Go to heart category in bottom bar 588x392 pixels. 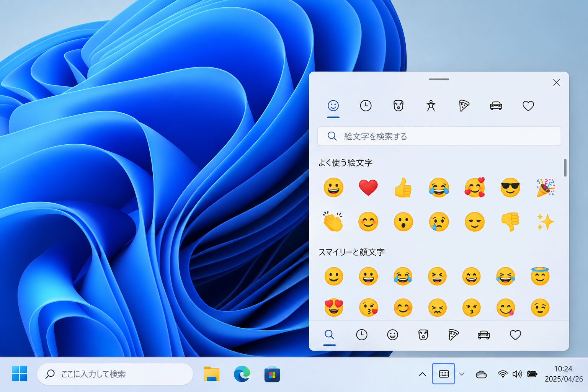(x=516, y=335)
